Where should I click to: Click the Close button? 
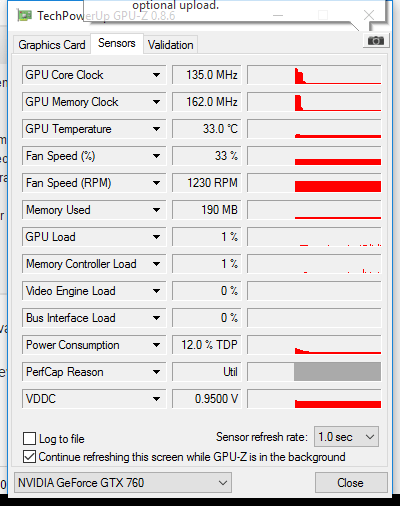351,483
